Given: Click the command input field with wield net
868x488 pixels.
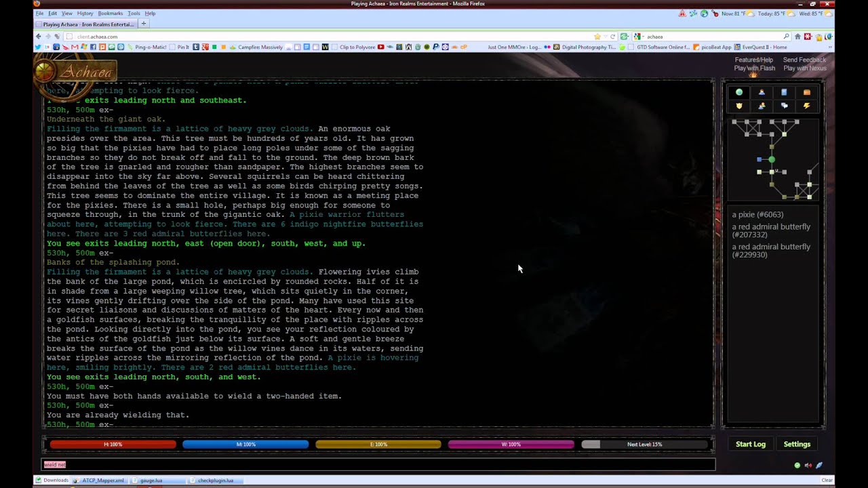Looking at the screenshot, I should (378, 464).
